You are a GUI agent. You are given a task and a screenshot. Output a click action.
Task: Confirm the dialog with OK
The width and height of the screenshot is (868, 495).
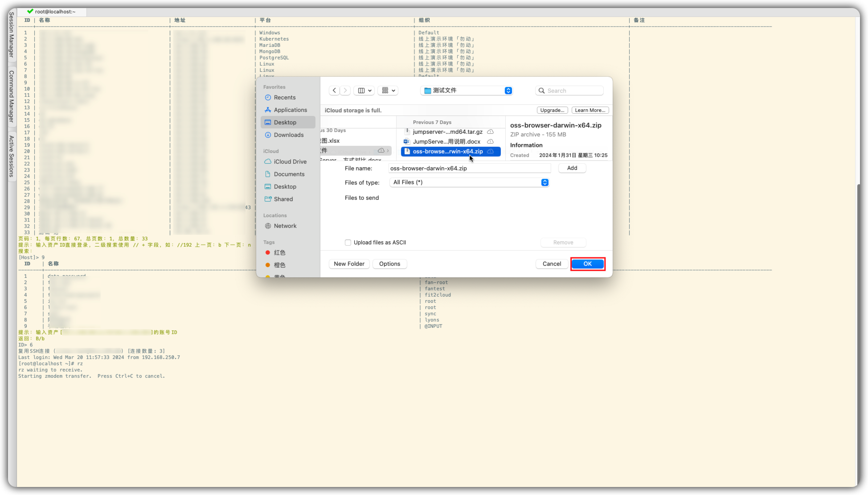588,264
